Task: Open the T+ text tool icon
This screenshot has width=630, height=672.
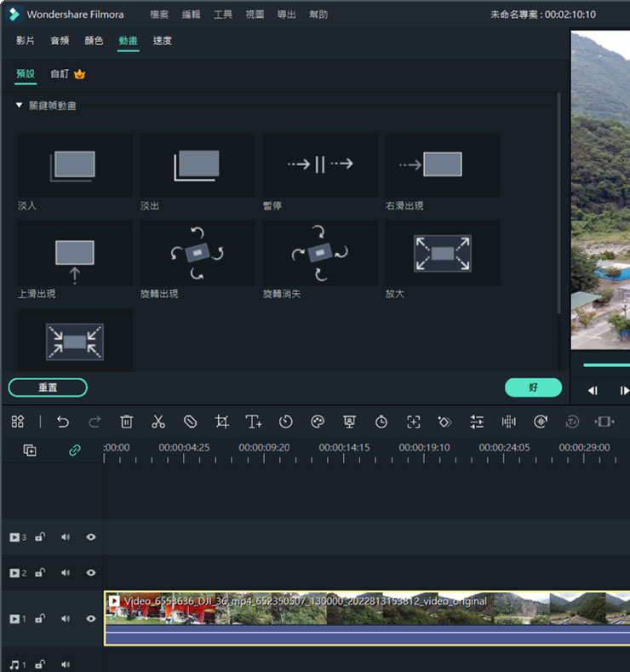Action: [x=254, y=422]
